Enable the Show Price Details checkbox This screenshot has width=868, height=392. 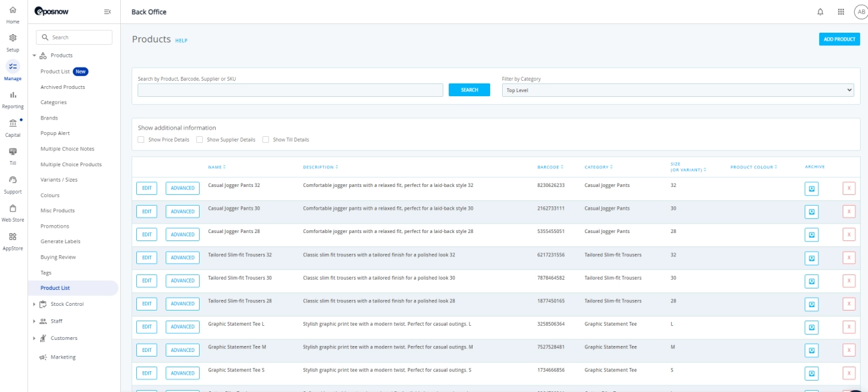(141, 140)
